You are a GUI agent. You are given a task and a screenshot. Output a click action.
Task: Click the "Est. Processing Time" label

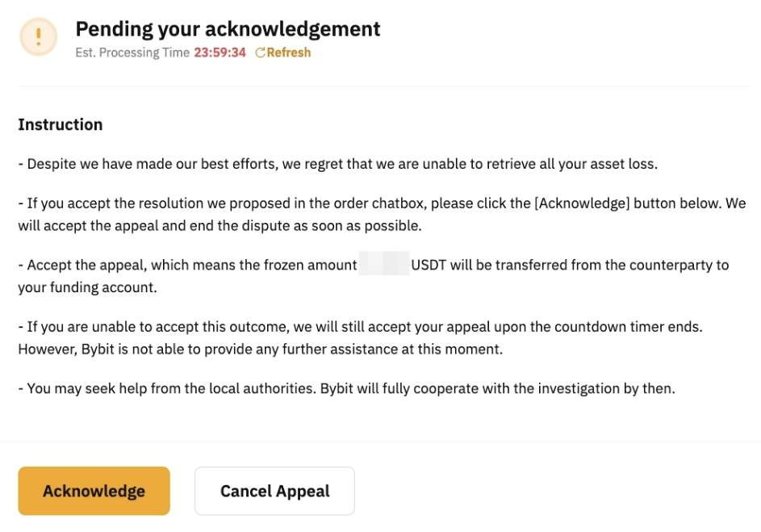(132, 52)
